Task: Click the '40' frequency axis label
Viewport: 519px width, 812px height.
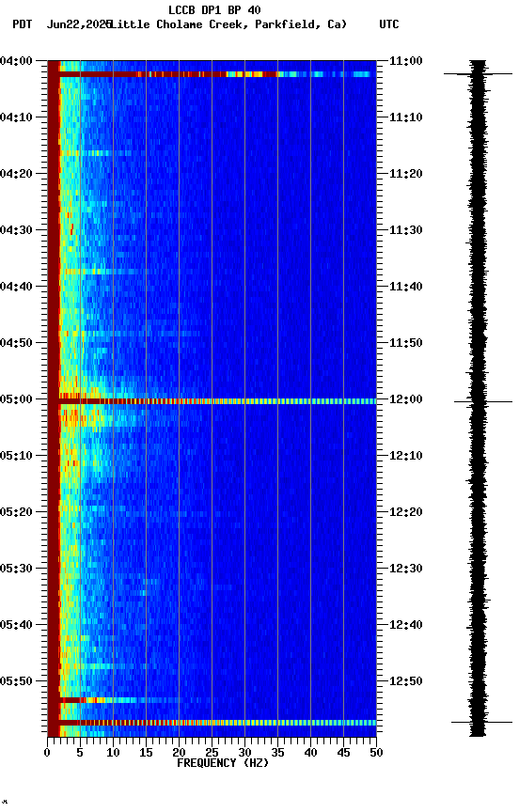Action: point(310,753)
